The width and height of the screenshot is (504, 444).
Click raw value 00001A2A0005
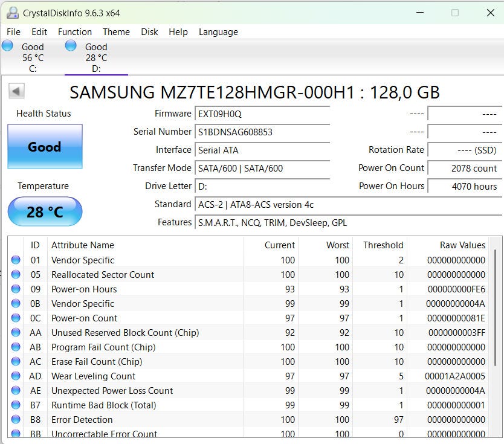[455, 376]
